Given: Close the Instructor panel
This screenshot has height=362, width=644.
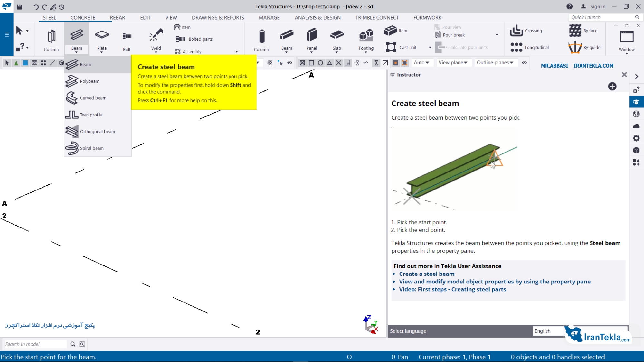Looking at the screenshot, I should [x=624, y=75].
